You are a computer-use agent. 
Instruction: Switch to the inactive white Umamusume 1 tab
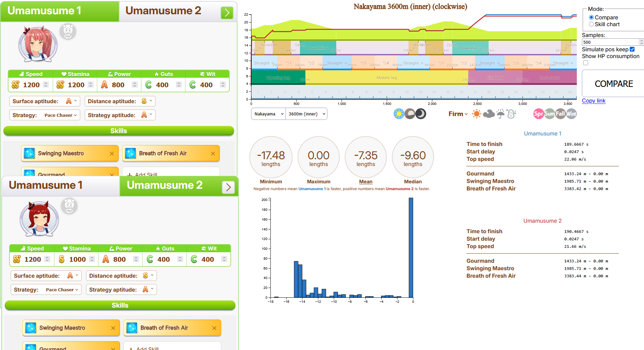click(61, 186)
